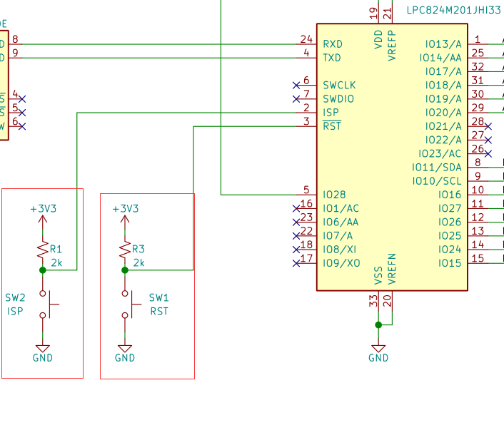Click the SW1 pushbutton switch symbol
Image resolution: width=504 pixels, height=425 pixels.
(x=130, y=304)
